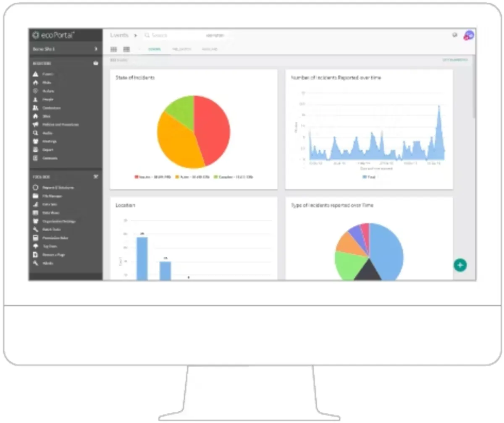The height and width of the screenshot is (423, 504).
Task: Expand the Demo Site 1 selector arrow
Action: pos(96,49)
